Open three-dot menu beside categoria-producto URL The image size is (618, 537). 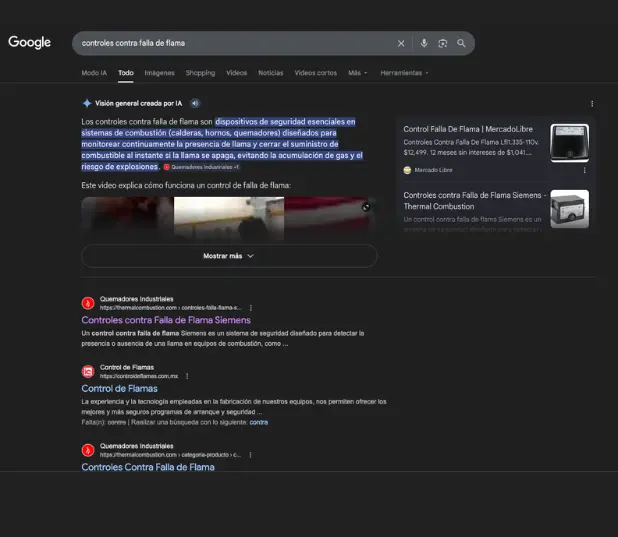pyautogui.click(x=250, y=455)
